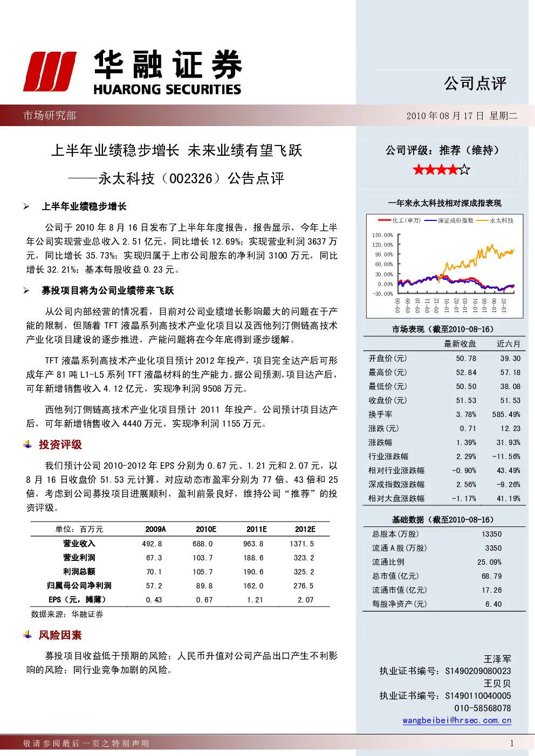Select the 换手率 value 585.49%
Screen dimensions: 535x756
(x=506, y=414)
